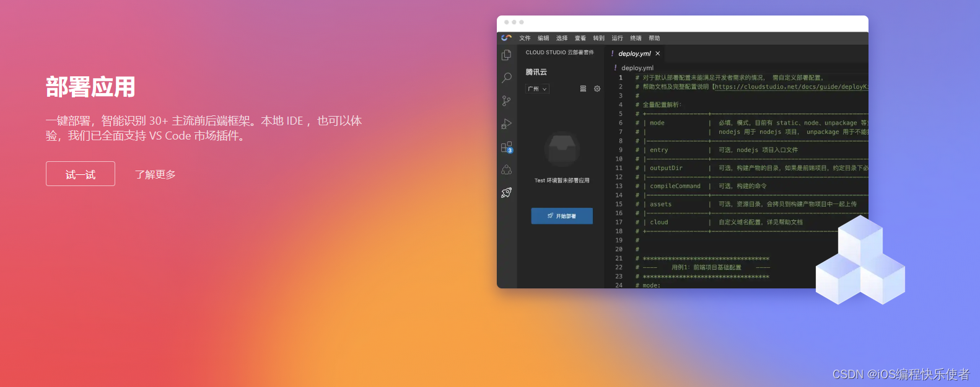Open the 文件 menu

(525, 38)
